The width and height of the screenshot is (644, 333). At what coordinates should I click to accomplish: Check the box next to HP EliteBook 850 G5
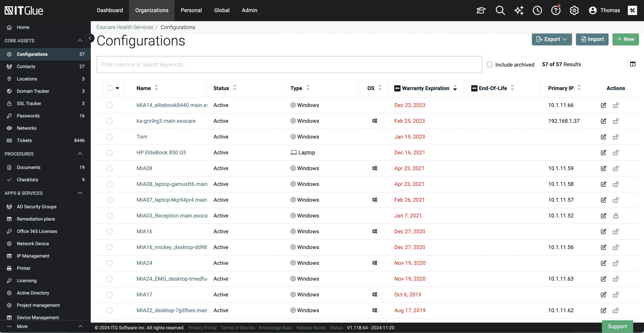109,153
